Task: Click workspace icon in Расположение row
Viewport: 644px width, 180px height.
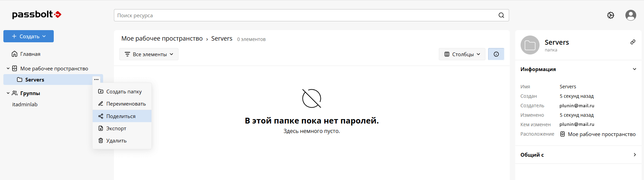Action: (563, 134)
